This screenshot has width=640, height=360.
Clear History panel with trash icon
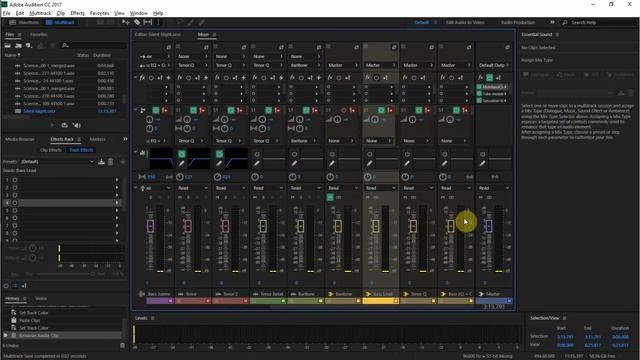tap(122, 345)
